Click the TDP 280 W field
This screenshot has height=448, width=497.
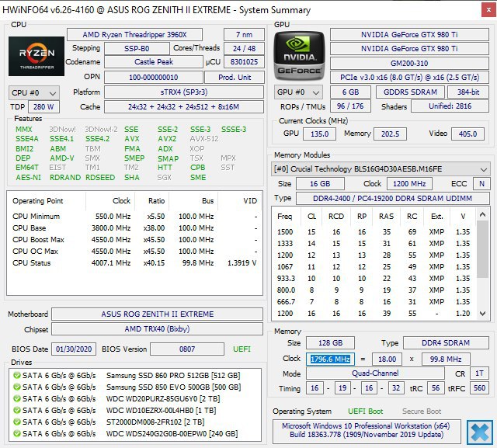(x=43, y=107)
